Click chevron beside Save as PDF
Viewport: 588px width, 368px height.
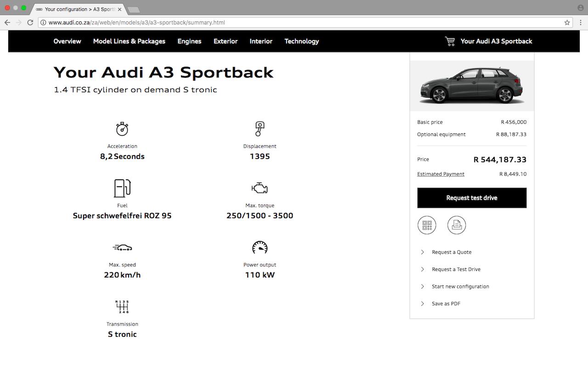423,304
